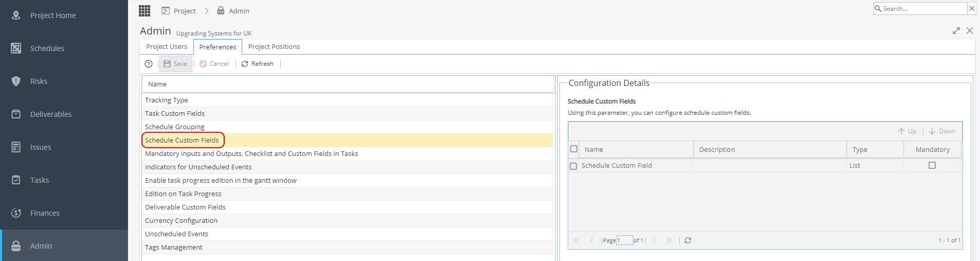The width and height of the screenshot is (980, 261).
Task: Click the search magnifier icon
Action: [x=878, y=8]
